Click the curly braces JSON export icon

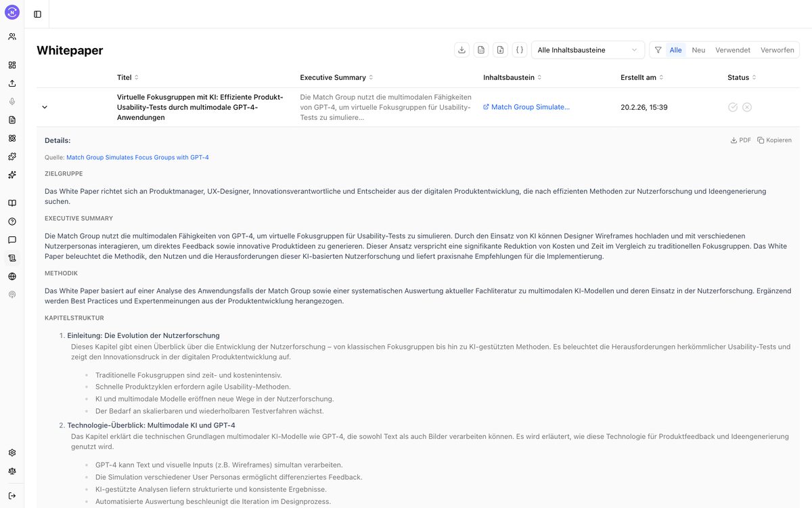click(519, 49)
